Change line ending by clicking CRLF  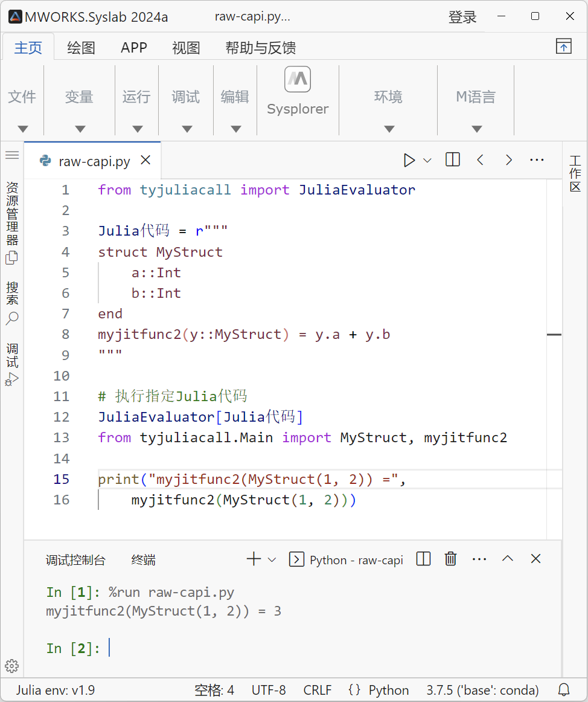point(318,690)
